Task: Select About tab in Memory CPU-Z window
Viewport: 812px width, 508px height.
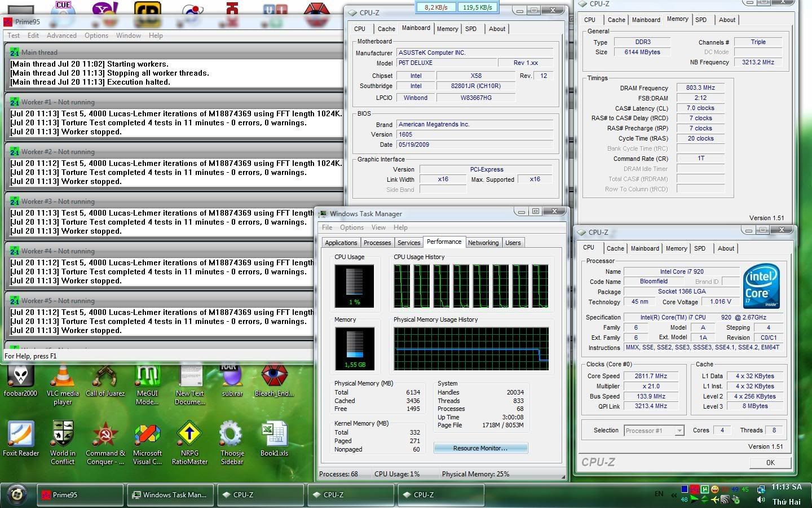Action: coord(727,20)
